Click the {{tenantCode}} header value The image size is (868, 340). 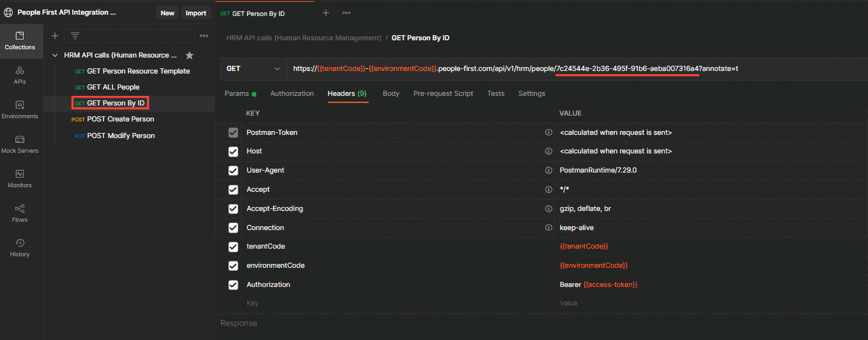(x=584, y=246)
